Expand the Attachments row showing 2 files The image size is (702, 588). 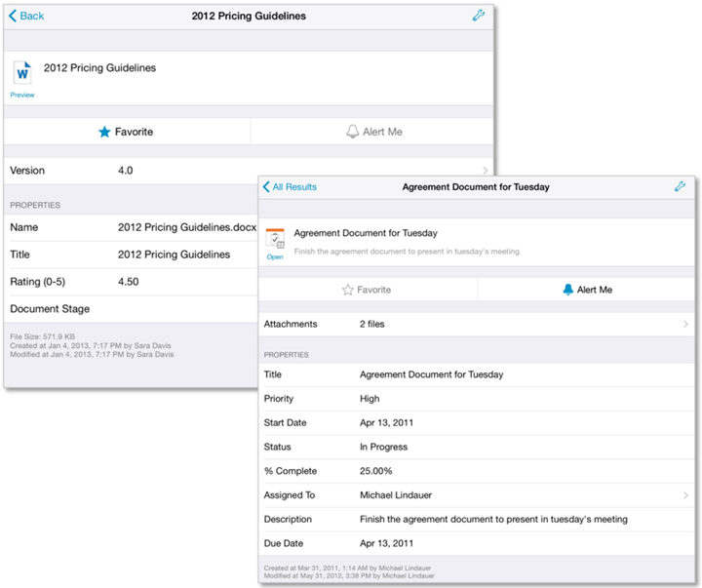[x=685, y=324]
